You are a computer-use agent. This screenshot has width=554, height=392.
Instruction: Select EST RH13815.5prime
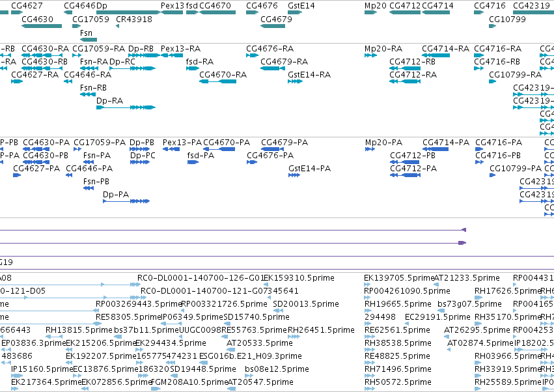pyautogui.click(x=79, y=330)
